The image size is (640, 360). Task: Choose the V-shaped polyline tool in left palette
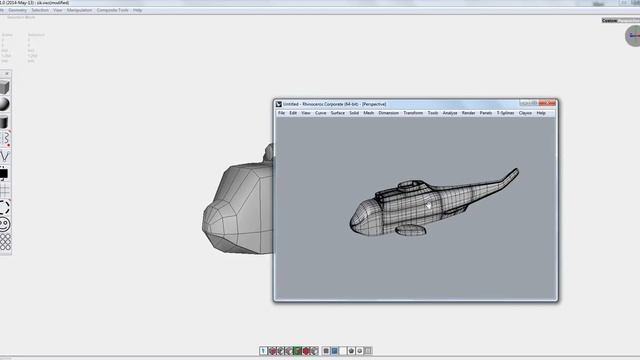pos(4,156)
